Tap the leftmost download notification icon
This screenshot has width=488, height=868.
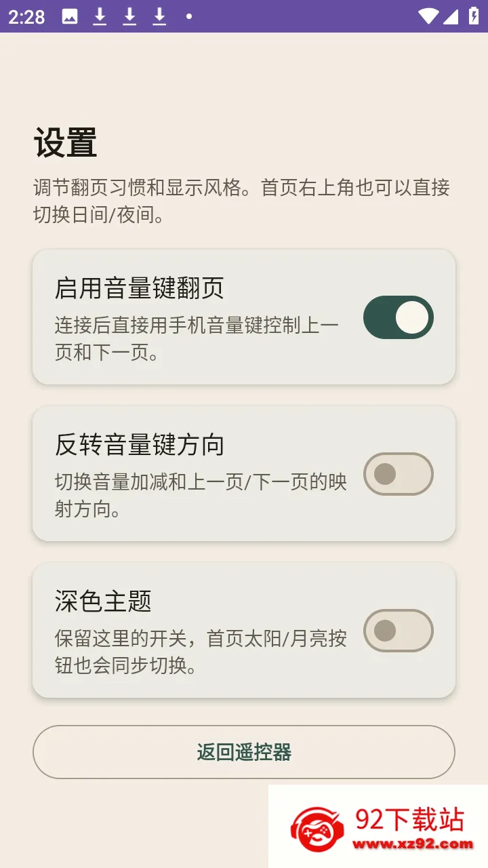point(100,16)
